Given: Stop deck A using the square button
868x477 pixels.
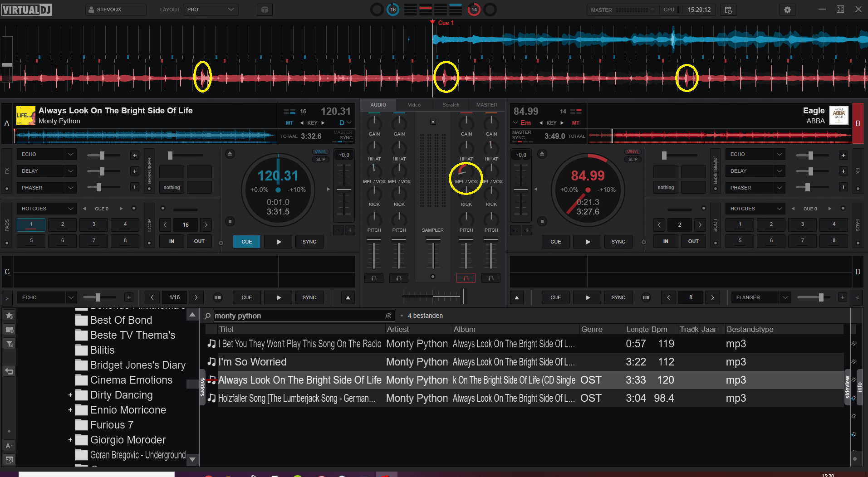Looking at the screenshot, I should (x=230, y=221).
